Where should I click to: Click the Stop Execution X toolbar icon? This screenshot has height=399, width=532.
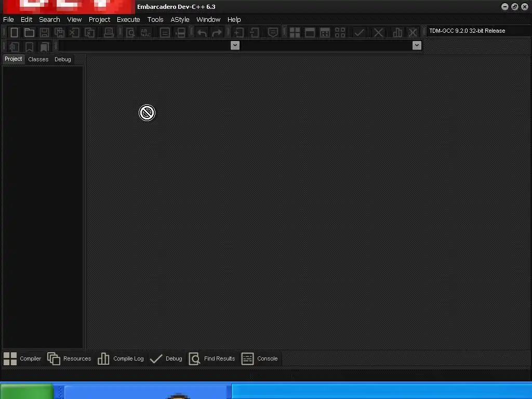point(378,33)
